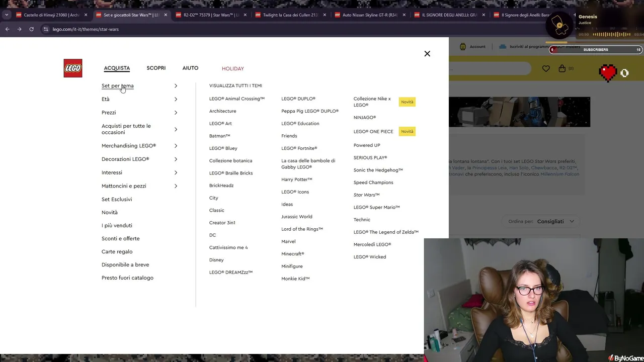Image resolution: width=644 pixels, height=362 pixels.
Task: Expand the Età submenu chevron
Action: tap(176, 99)
